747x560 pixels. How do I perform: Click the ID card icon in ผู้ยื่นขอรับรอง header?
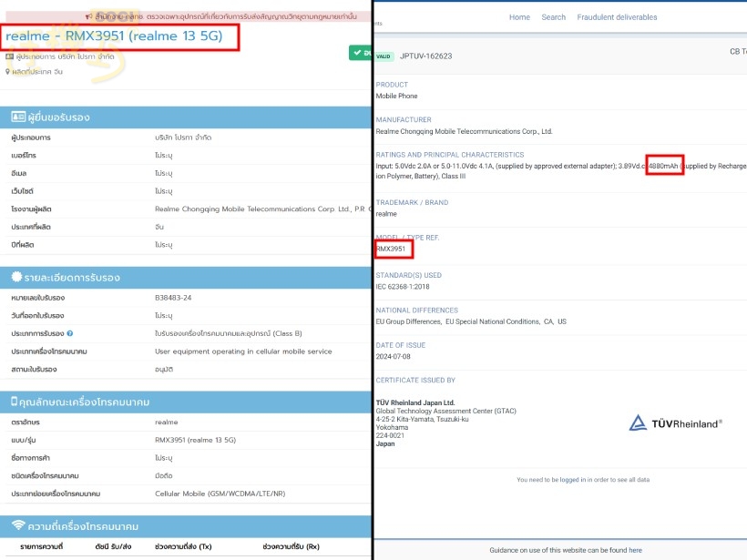(x=17, y=117)
